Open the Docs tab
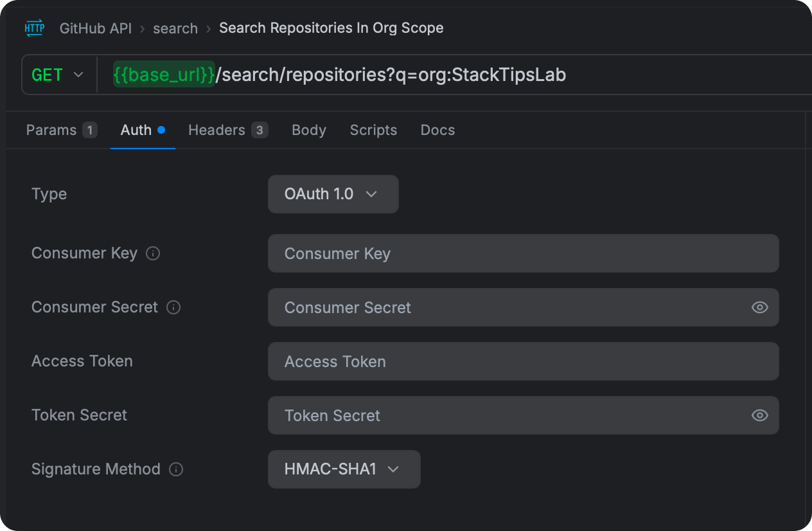 tap(437, 130)
